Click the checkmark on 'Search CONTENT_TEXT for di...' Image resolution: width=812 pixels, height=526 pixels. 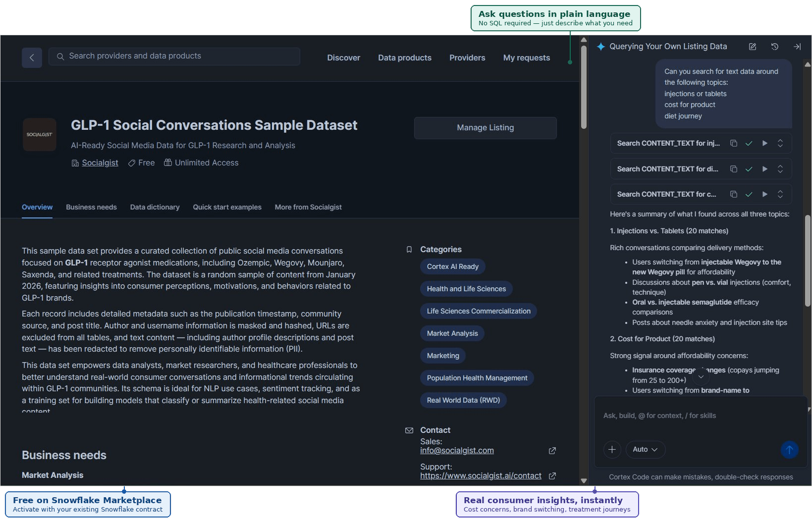(x=749, y=169)
